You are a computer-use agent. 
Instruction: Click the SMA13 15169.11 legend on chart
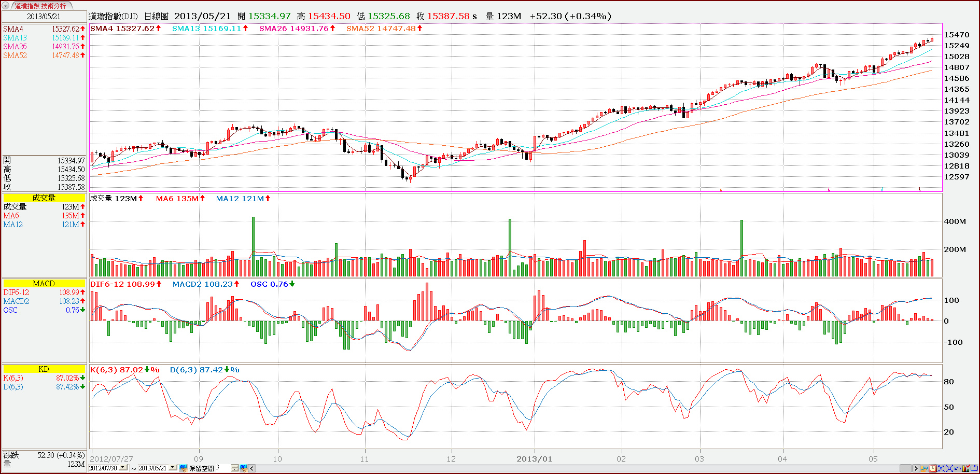(210, 29)
